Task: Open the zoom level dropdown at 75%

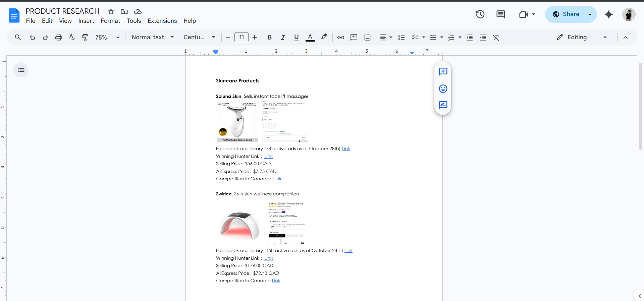Action: pos(107,38)
